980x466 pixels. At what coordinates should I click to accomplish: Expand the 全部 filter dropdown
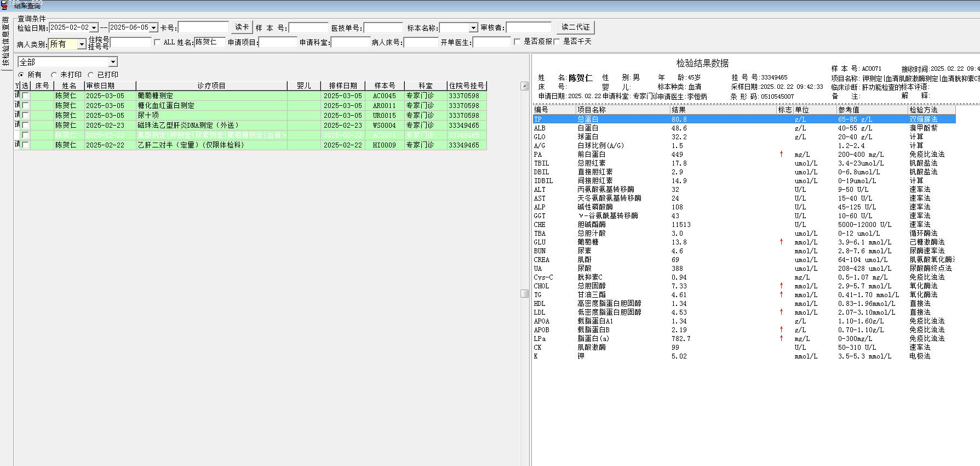[113, 62]
